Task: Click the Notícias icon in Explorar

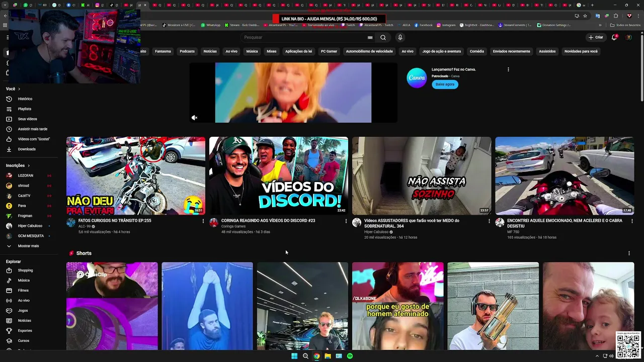Action: coord(9,320)
